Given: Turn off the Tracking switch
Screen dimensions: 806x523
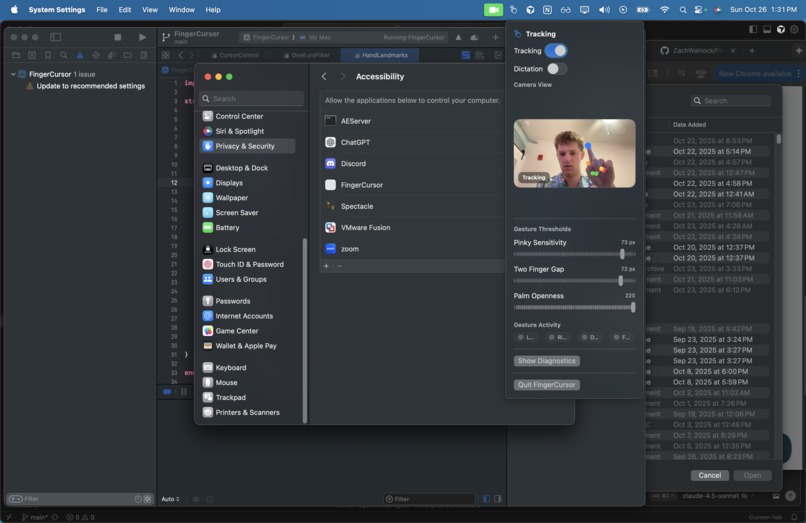Looking at the screenshot, I should coord(556,50).
